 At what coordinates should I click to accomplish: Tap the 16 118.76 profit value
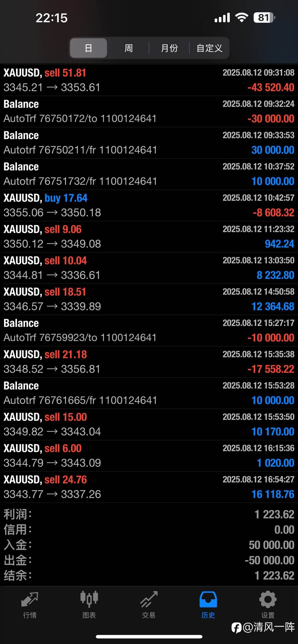(x=273, y=494)
